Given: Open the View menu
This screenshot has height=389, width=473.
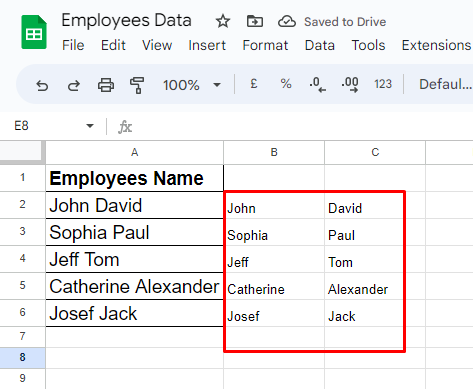Looking at the screenshot, I should point(157,45).
